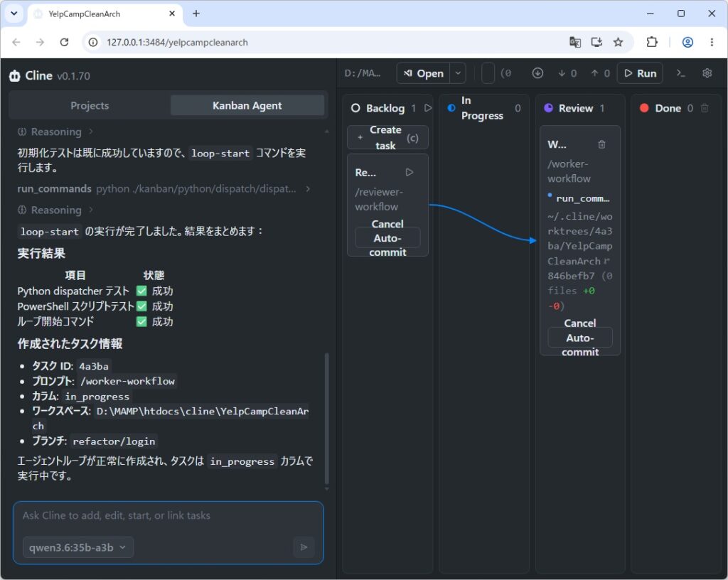The image size is (728, 580).
Task: Delete the worker-workflow card with trash icon
Action: click(601, 144)
